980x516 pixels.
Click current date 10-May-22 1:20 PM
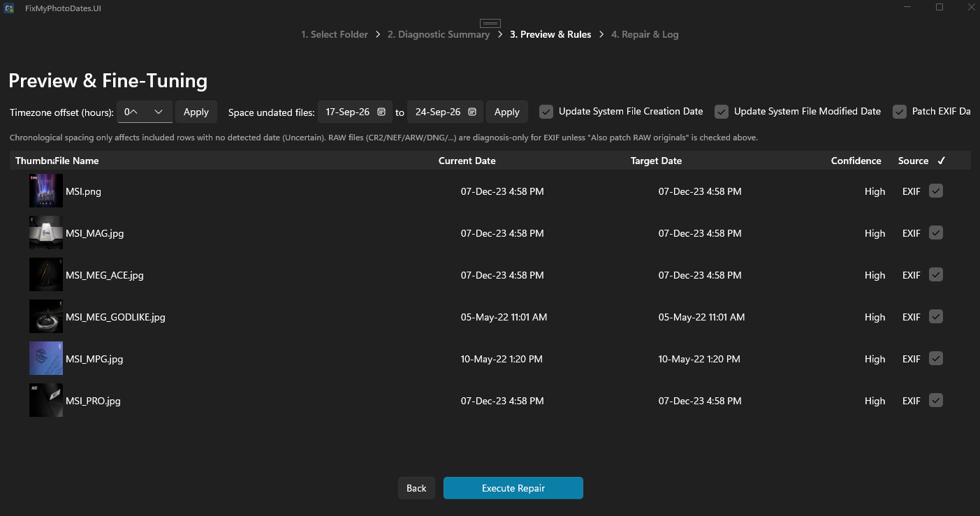coord(502,359)
